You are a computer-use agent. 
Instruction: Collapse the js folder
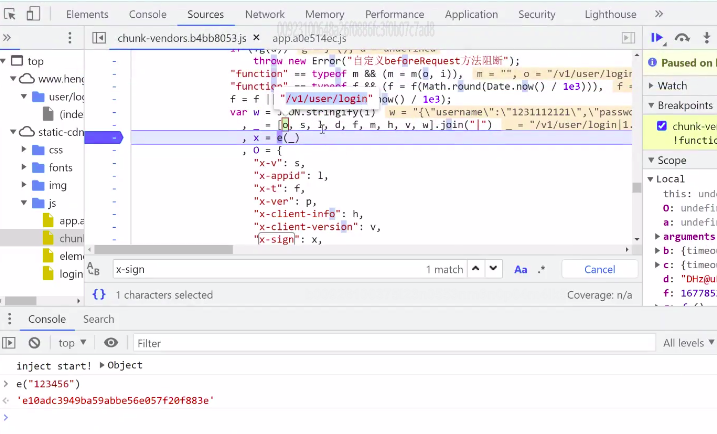coord(24,203)
